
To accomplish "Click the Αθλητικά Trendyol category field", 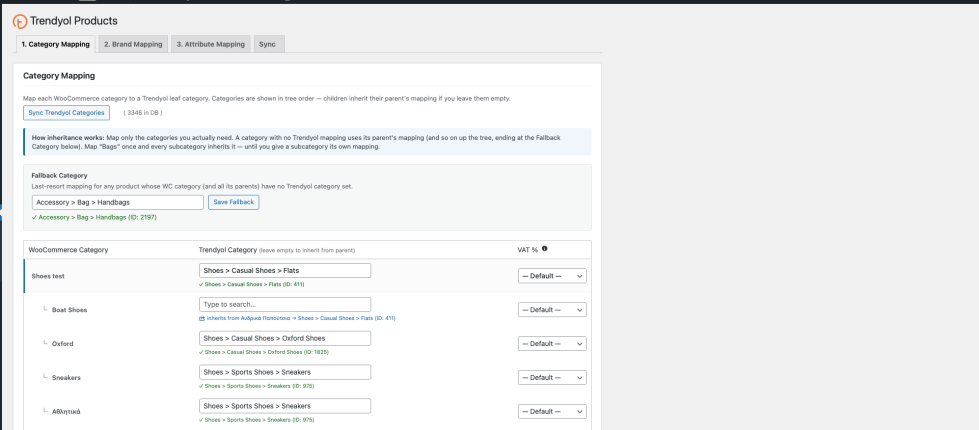I will 285,406.
